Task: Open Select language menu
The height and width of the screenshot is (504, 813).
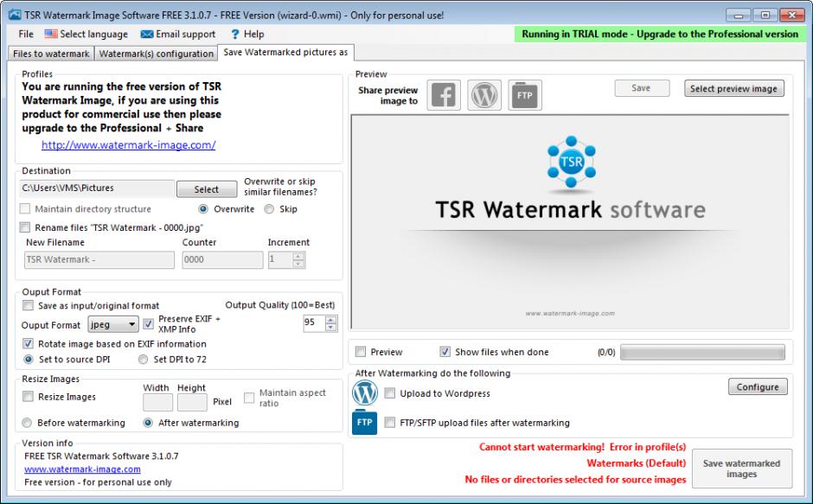Action: click(86, 35)
